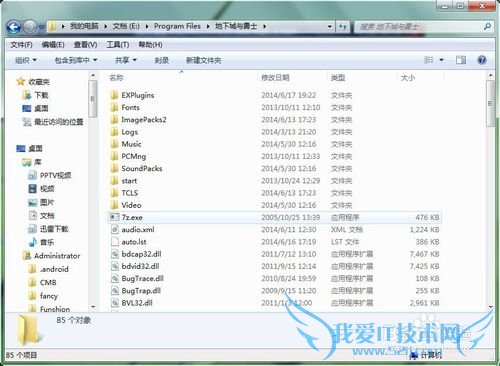The image size is (500, 366).
Task: Select the BugTrace.dll file icon
Action: coord(114,278)
